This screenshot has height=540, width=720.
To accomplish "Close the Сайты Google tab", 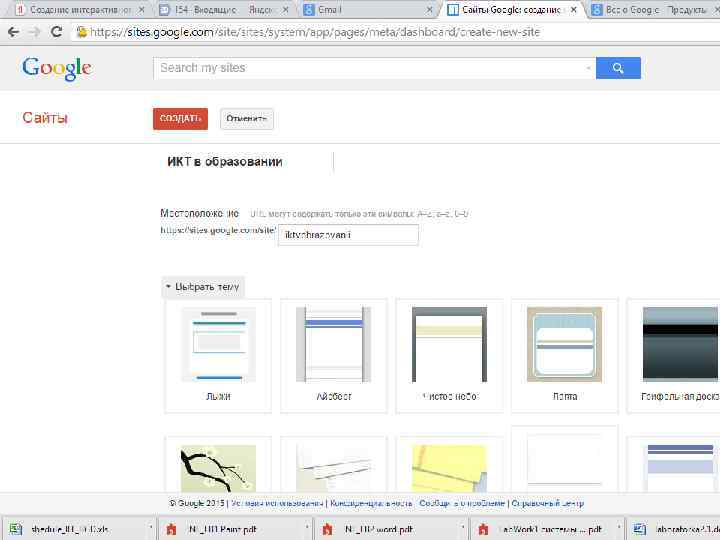I will pyautogui.click(x=574, y=9).
